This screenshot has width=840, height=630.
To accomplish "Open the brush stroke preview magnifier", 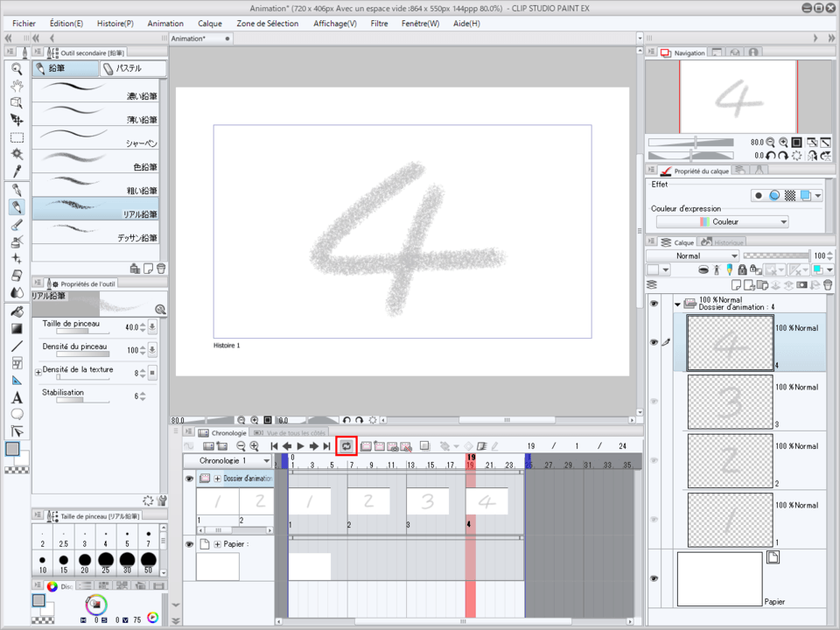I will (159, 309).
